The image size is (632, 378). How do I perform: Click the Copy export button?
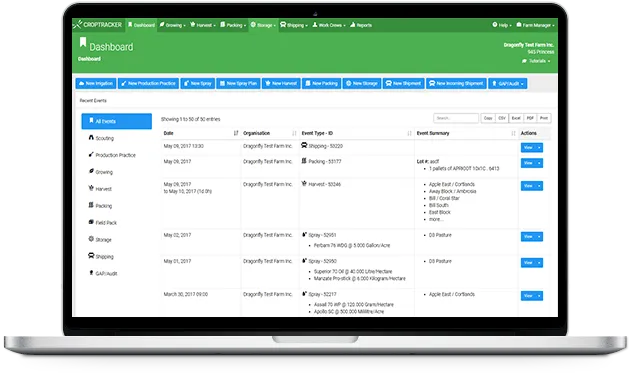click(x=488, y=118)
